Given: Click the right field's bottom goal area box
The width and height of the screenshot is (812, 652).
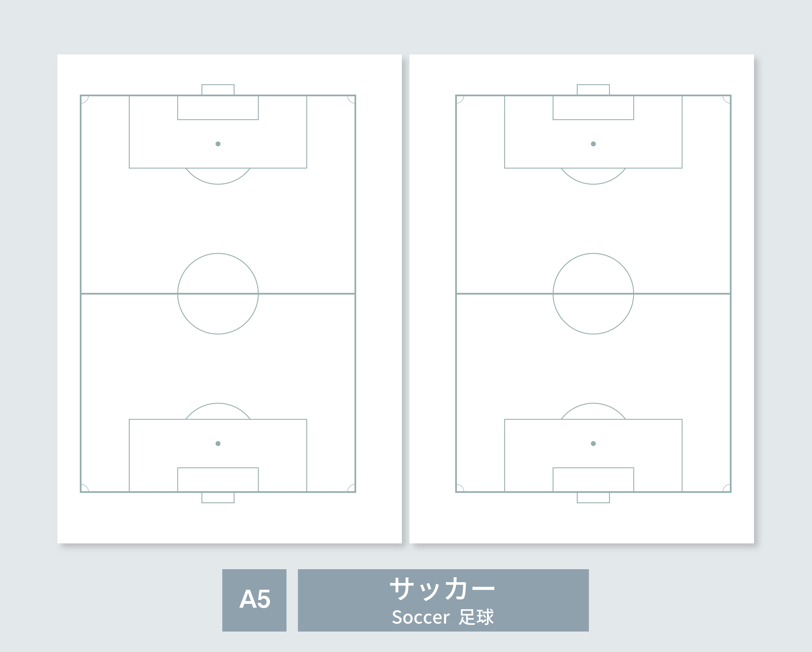Looking at the screenshot, I should point(593,479).
